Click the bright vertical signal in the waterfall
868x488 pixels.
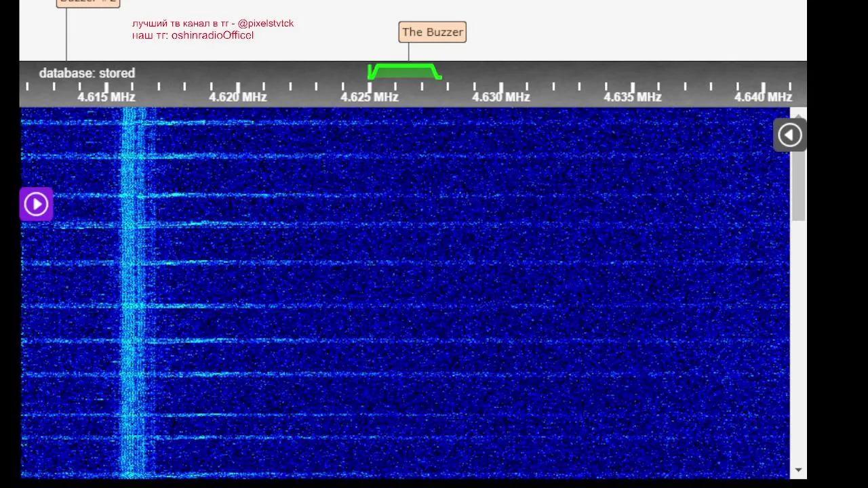(133, 291)
